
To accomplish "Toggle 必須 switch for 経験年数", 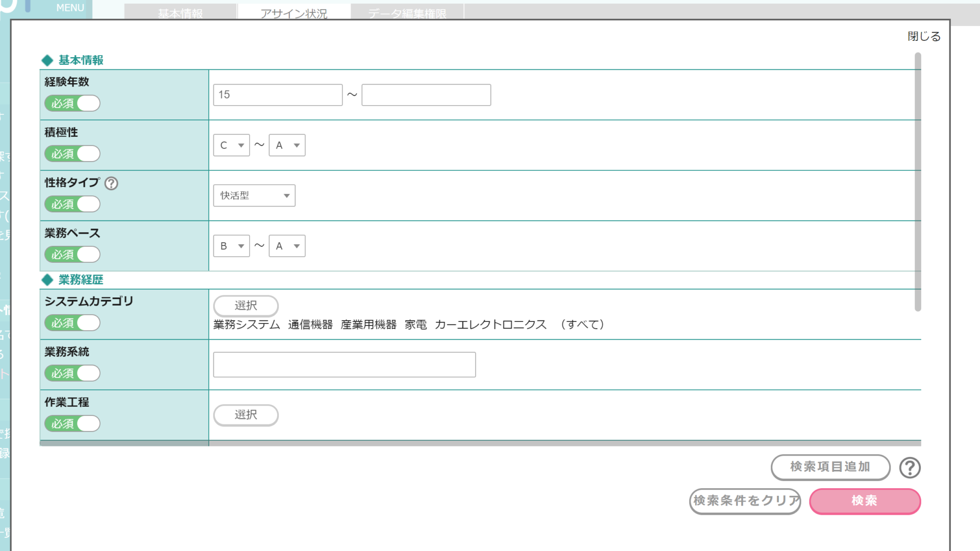I will tap(72, 104).
